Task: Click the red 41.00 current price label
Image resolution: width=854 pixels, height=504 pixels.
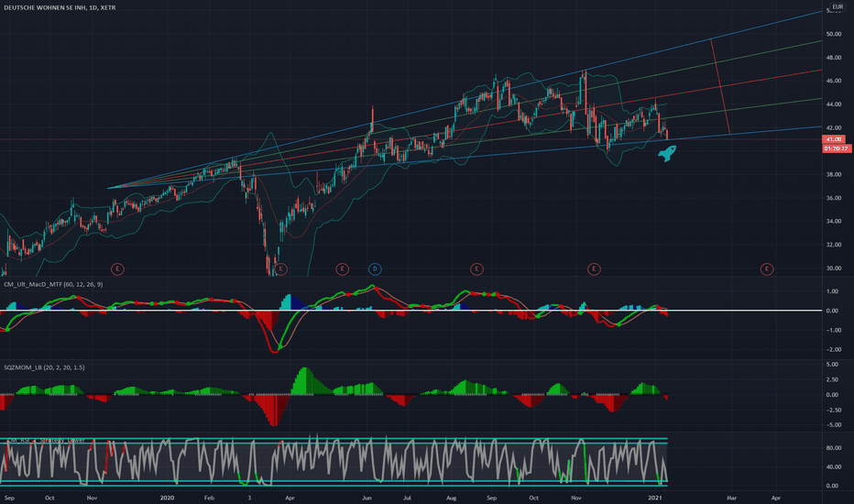Action: coord(833,139)
